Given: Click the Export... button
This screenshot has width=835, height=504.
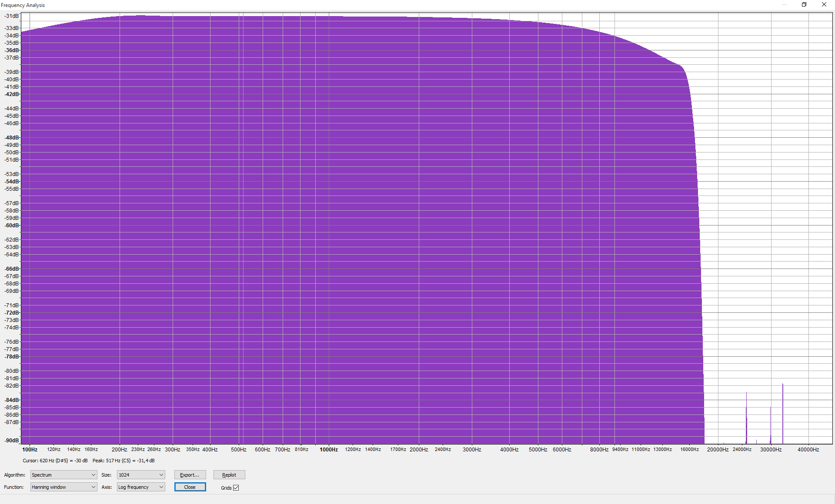Looking at the screenshot, I should (190, 475).
